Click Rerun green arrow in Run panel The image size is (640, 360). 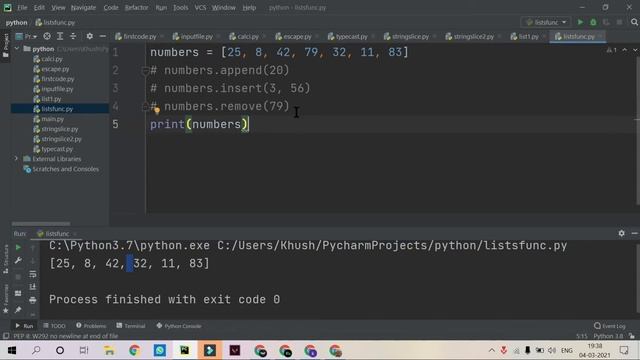(18, 247)
